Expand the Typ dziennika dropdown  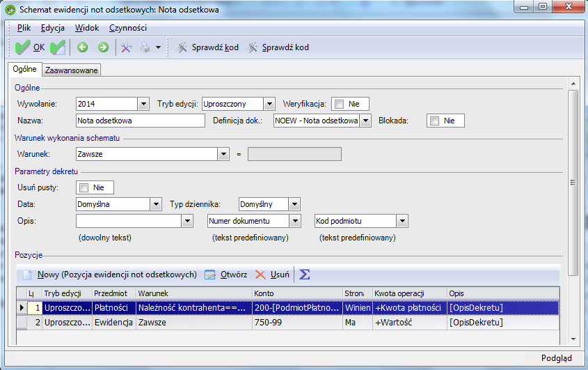(x=294, y=204)
